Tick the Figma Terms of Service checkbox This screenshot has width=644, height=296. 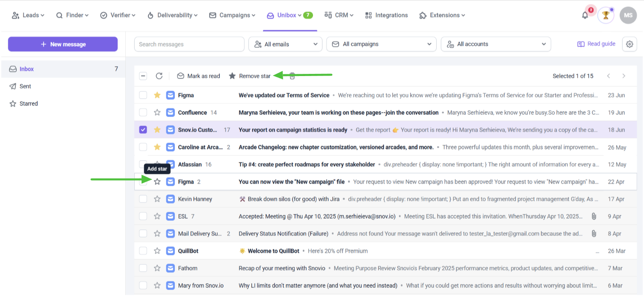coord(143,95)
